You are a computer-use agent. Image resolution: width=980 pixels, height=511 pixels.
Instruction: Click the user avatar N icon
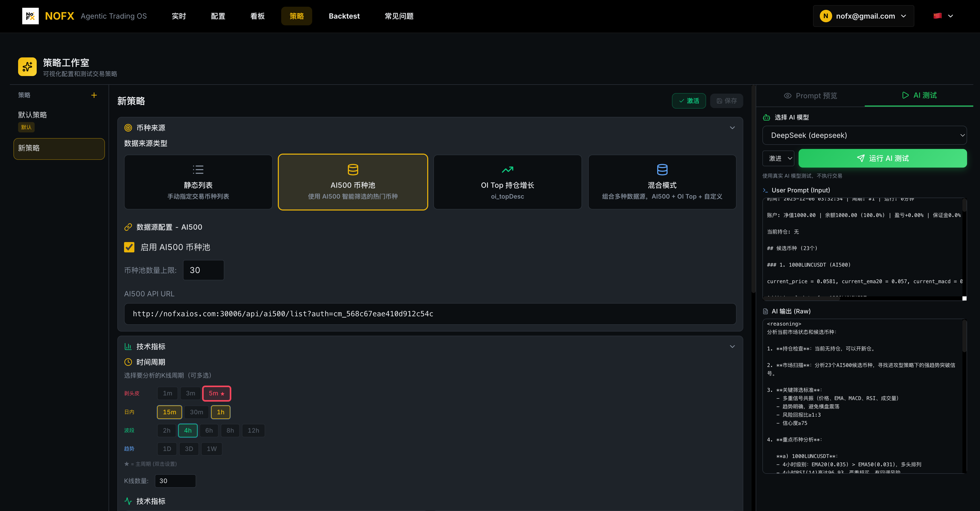825,16
